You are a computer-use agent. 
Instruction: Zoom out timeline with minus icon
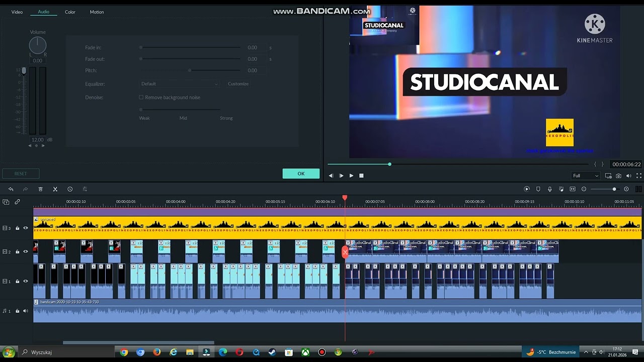click(x=584, y=189)
